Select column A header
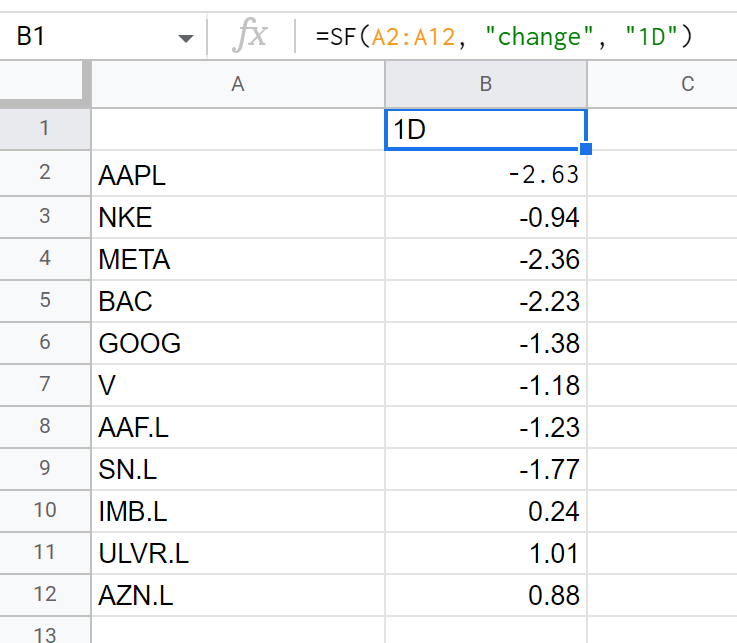The height and width of the screenshot is (643, 737). [238, 84]
